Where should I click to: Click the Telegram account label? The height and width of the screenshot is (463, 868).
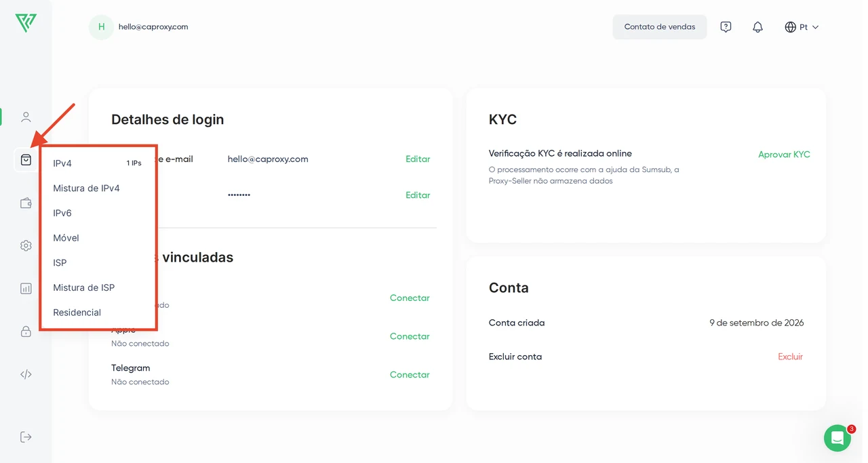tap(130, 368)
